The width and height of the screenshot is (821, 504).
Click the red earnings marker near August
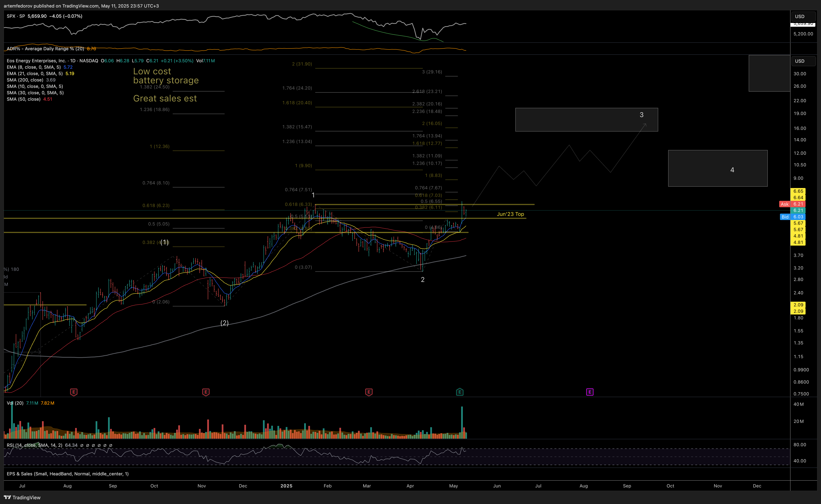click(x=74, y=392)
